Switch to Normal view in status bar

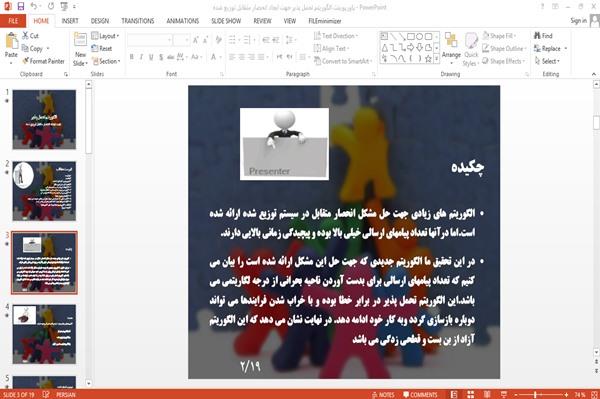pyautogui.click(x=454, y=394)
